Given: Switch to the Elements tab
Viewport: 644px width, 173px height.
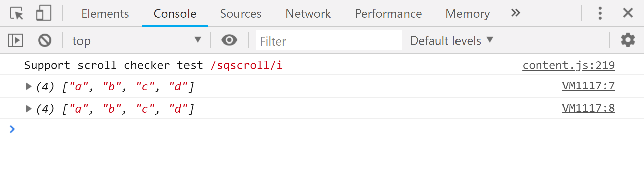Looking at the screenshot, I should click(x=105, y=14).
